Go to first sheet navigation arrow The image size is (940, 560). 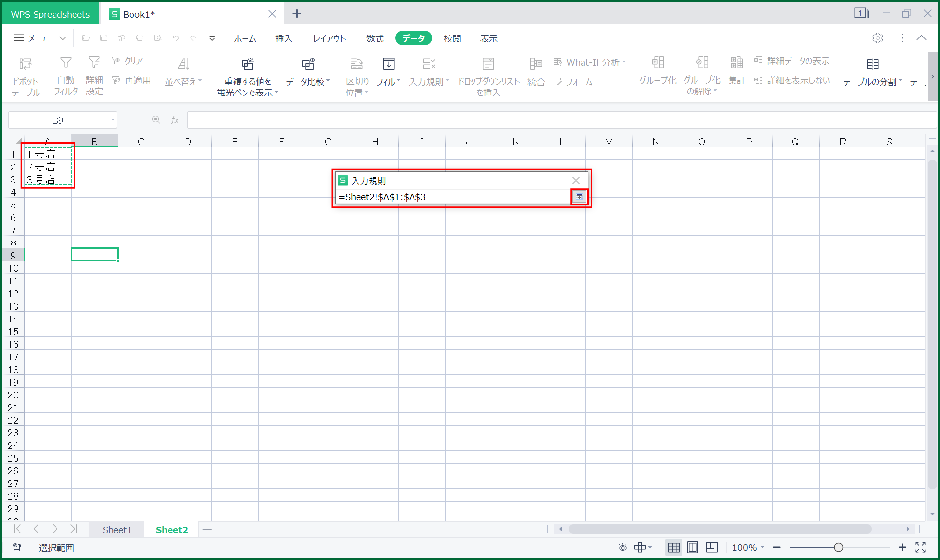point(18,529)
